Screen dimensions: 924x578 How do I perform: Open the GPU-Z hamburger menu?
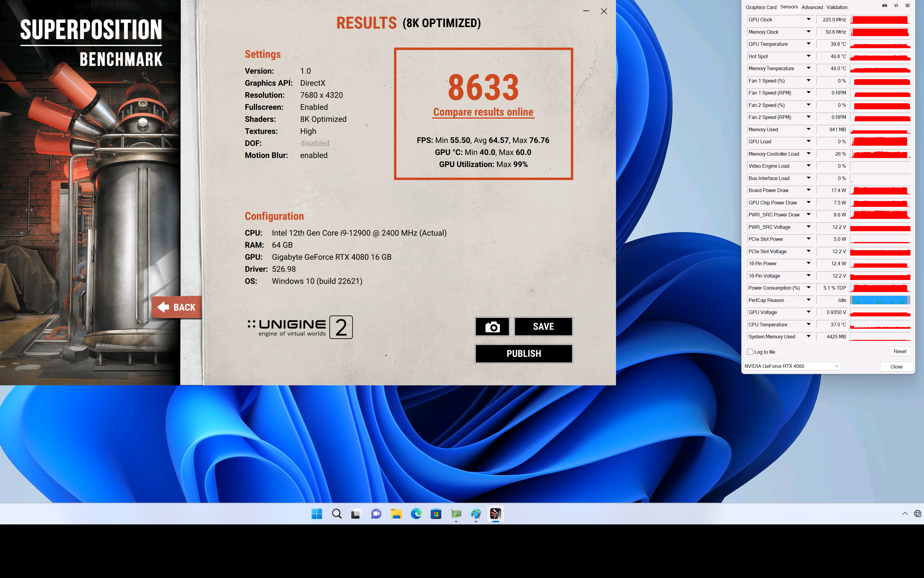907,6
